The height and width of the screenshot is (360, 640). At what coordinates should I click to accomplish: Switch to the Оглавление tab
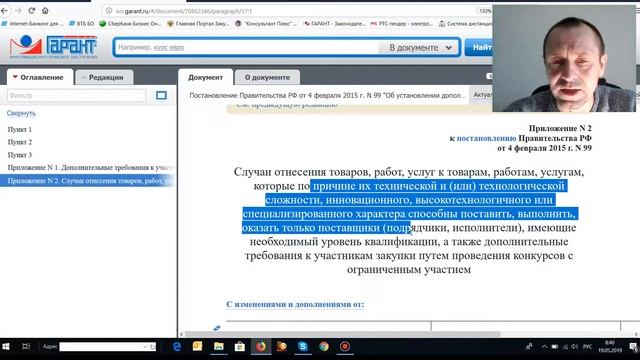40,77
